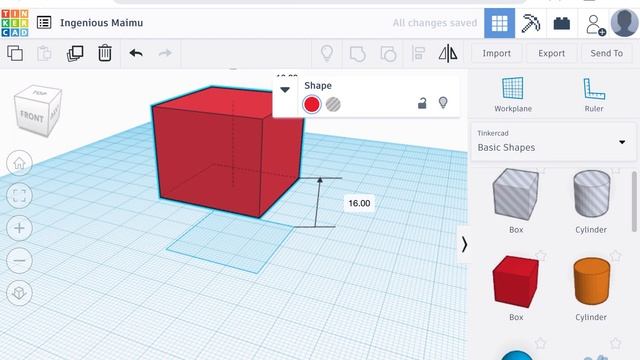Image resolution: width=640 pixels, height=360 pixels.
Task: Open the user profile avatar
Action: tap(624, 23)
